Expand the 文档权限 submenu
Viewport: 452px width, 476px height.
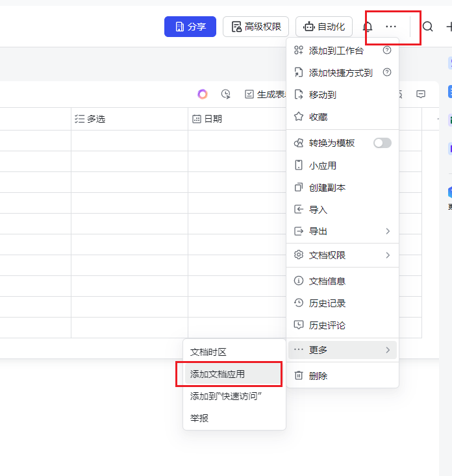tap(342, 255)
